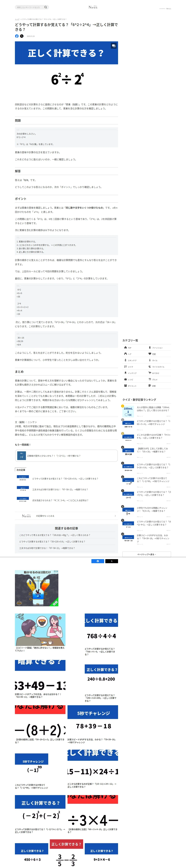Open エピソード募集 illustrated card

pyautogui.click(x=40, y=633)
